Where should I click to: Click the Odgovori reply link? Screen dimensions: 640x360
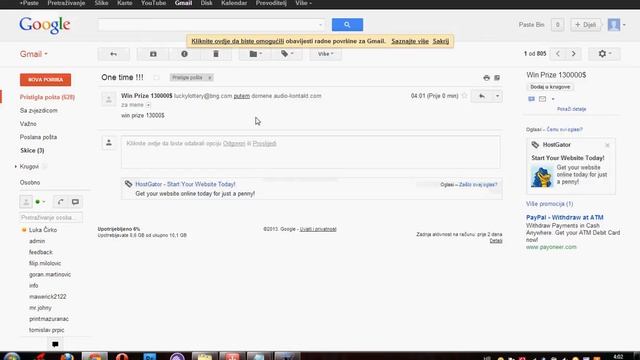[234, 143]
